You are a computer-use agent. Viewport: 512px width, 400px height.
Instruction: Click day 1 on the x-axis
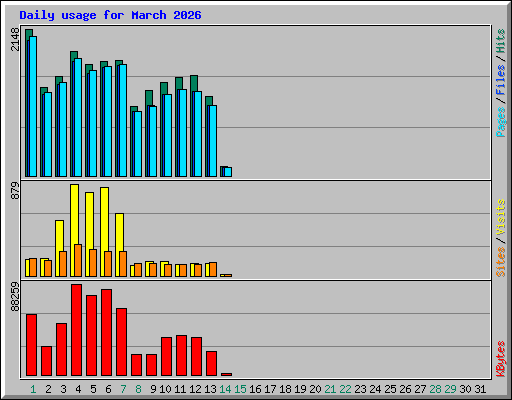tap(33, 389)
